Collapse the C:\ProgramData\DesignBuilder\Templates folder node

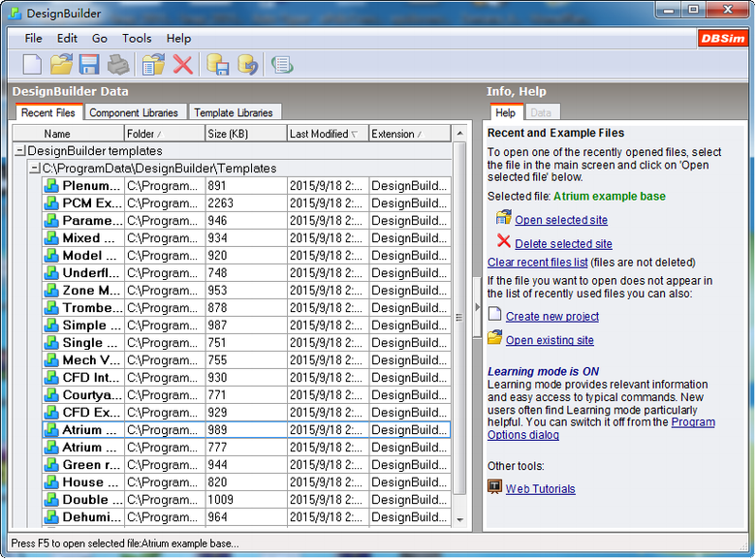coord(34,169)
